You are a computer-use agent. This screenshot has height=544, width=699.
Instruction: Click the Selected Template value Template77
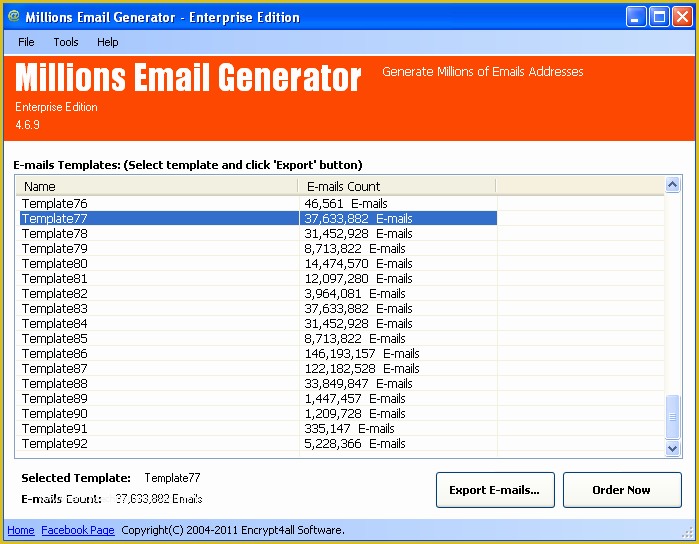(x=173, y=478)
